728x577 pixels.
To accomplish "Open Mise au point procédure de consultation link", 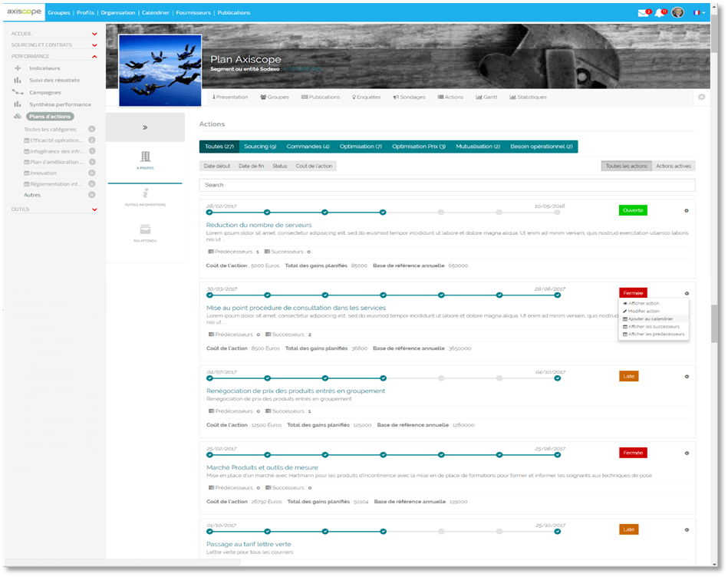I will coord(296,308).
